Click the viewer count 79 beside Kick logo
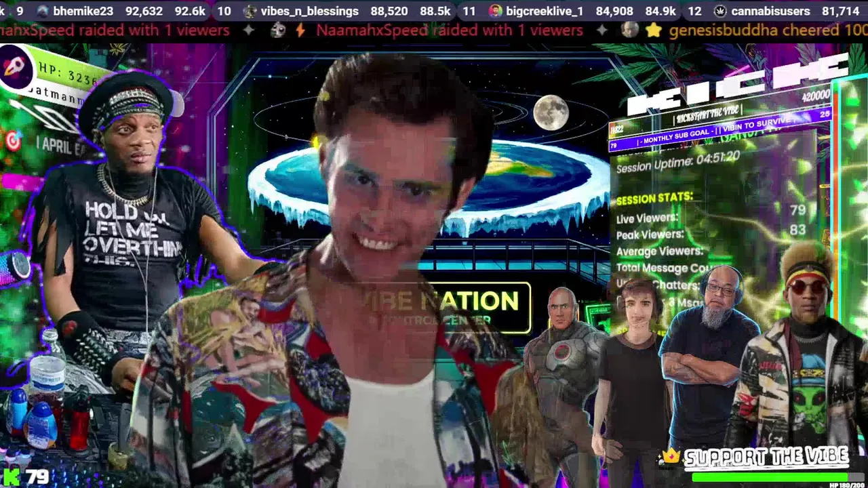The width and height of the screenshot is (868, 488). pos(37,477)
